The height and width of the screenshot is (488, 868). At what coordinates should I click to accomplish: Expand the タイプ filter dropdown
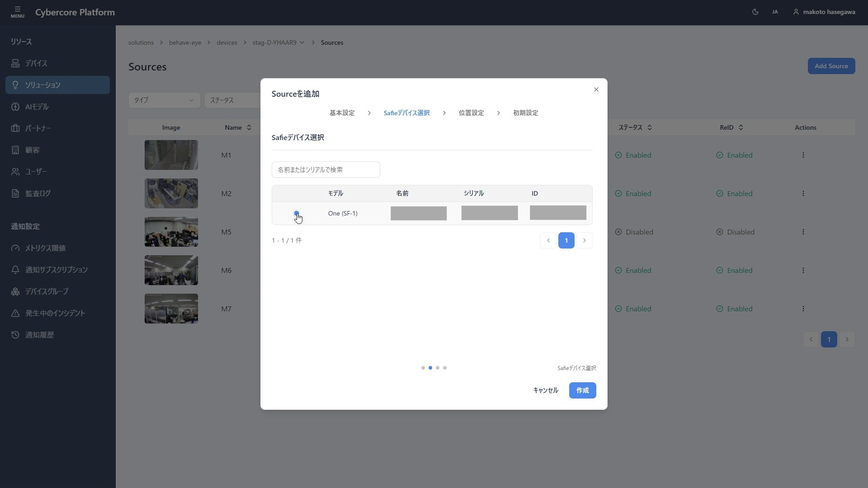click(x=164, y=100)
